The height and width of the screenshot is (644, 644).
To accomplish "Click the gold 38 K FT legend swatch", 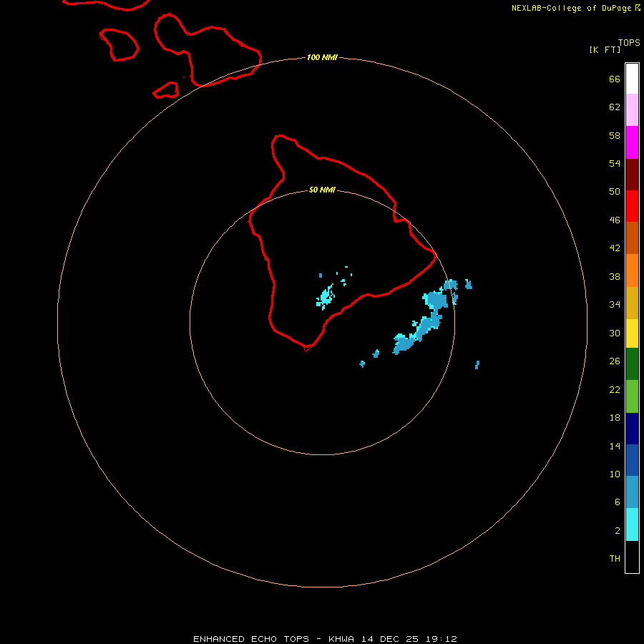I will 632,303.
